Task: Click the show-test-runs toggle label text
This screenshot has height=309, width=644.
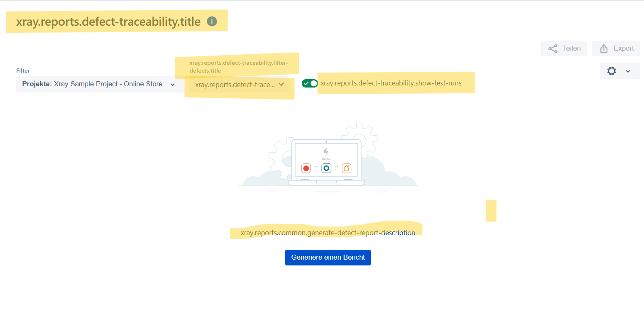Action: point(391,83)
